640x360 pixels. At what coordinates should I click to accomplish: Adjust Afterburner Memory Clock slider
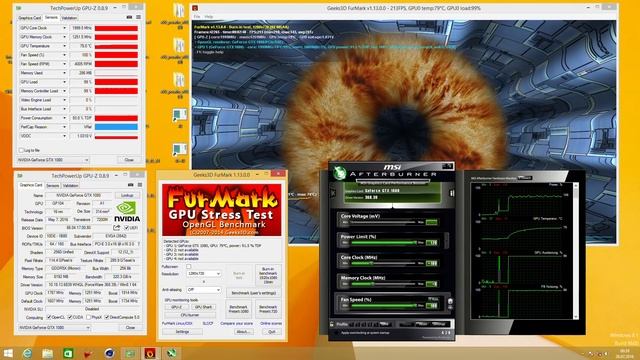[x=383, y=284]
